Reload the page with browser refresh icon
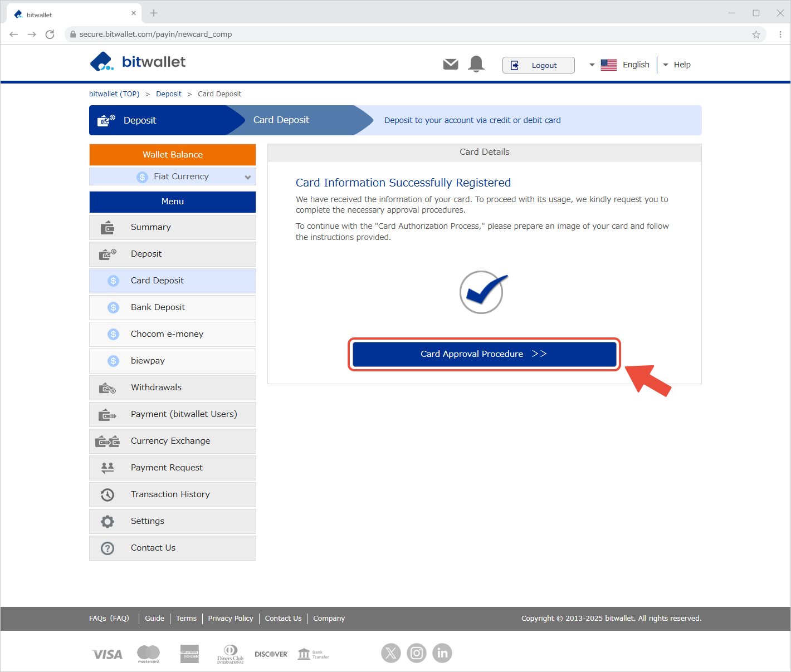Image resolution: width=791 pixels, height=672 pixels. click(50, 35)
